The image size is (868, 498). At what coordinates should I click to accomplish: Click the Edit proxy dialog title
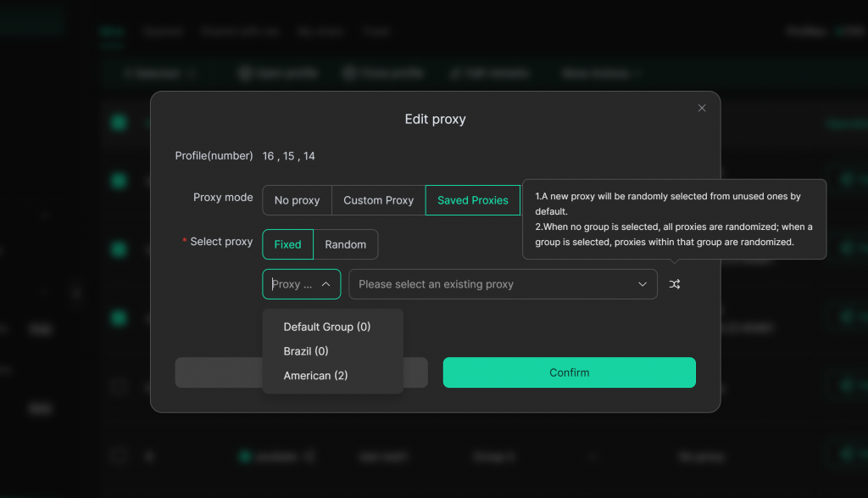click(435, 119)
